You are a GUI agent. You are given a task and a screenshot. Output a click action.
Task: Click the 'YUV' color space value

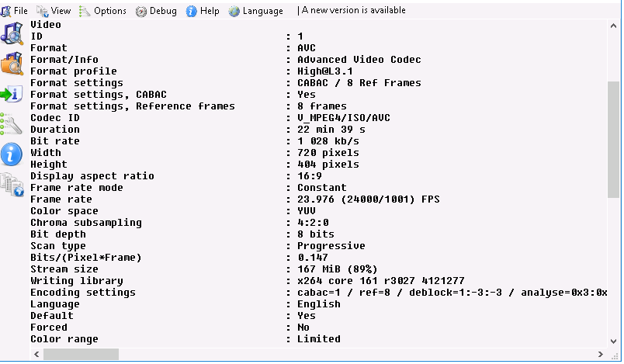(307, 211)
